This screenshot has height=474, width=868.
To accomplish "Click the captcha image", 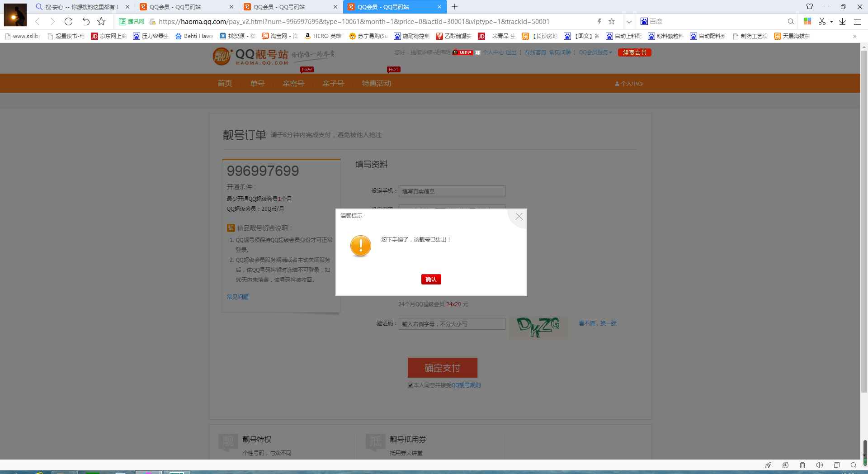I will coord(538,327).
